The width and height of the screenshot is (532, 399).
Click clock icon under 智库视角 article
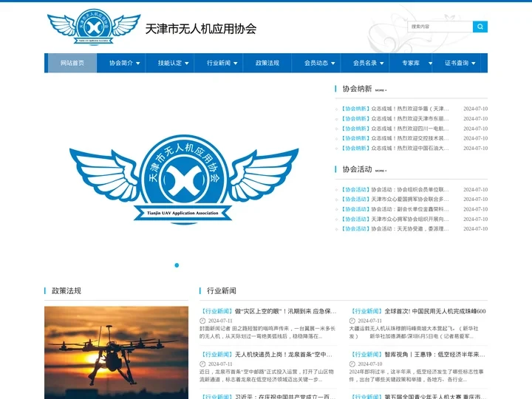tap(352, 364)
